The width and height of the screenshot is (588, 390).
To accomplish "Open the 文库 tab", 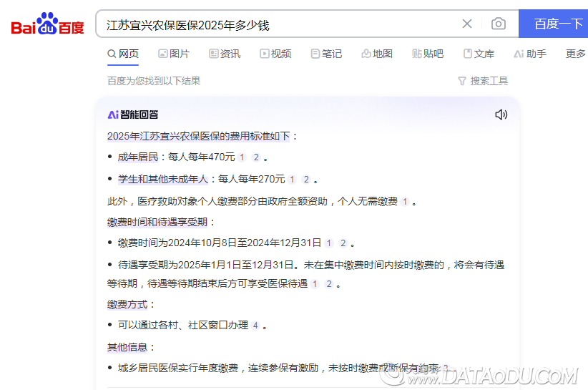I will (479, 54).
